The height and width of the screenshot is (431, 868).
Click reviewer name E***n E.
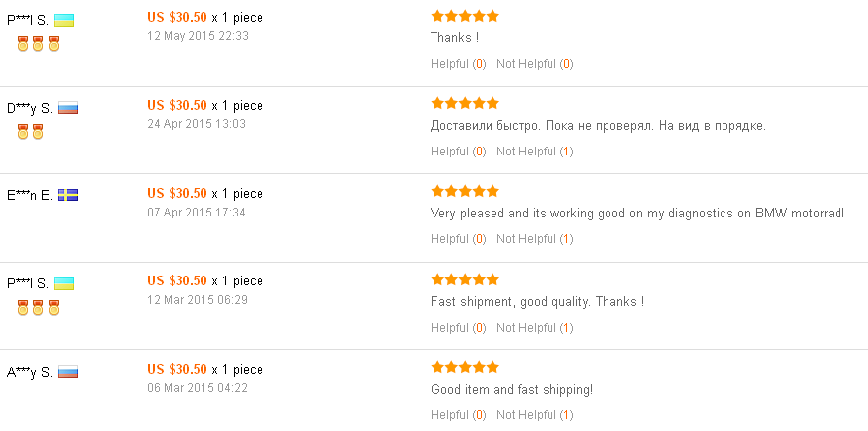tap(29, 195)
